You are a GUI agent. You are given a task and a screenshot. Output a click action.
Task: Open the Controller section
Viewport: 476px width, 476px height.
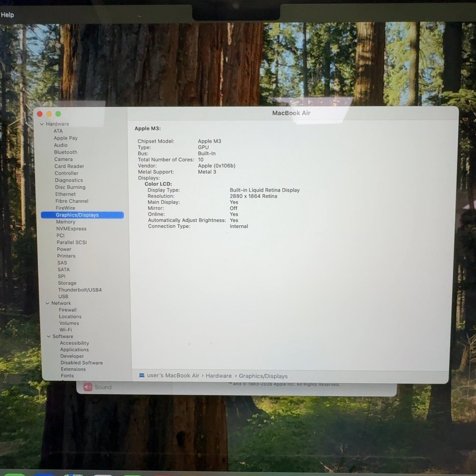[x=66, y=173]
